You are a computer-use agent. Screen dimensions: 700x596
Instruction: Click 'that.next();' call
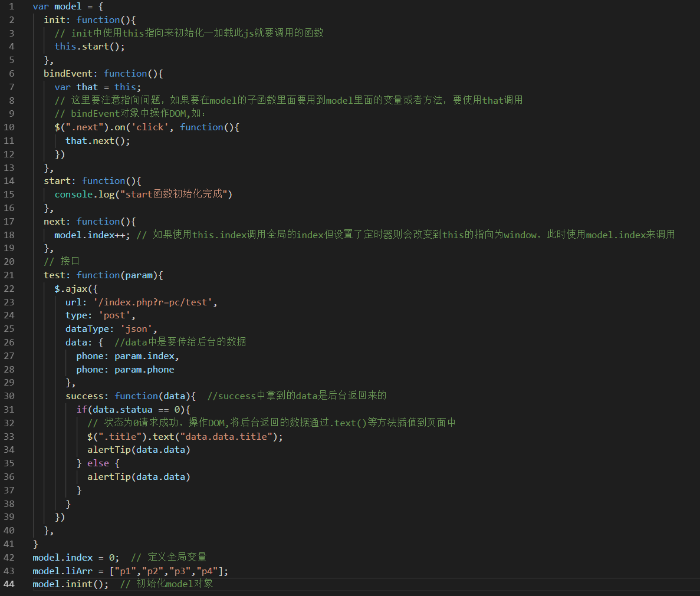pos(98,141)
